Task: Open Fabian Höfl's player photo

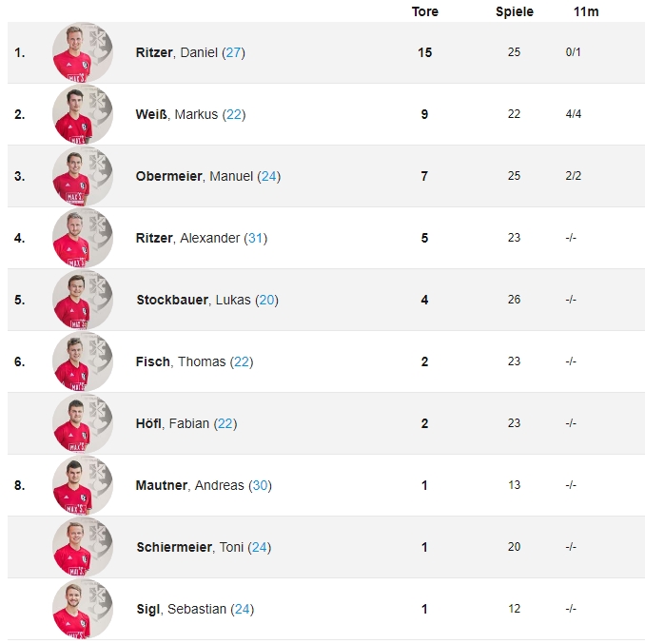Action: pos(83,423)
